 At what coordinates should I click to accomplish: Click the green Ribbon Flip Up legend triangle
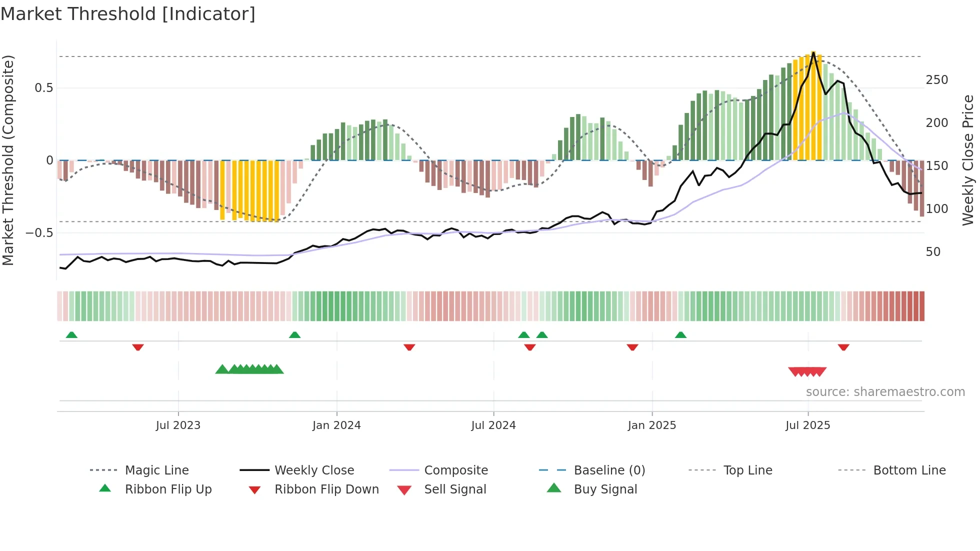tap(105, 488)
